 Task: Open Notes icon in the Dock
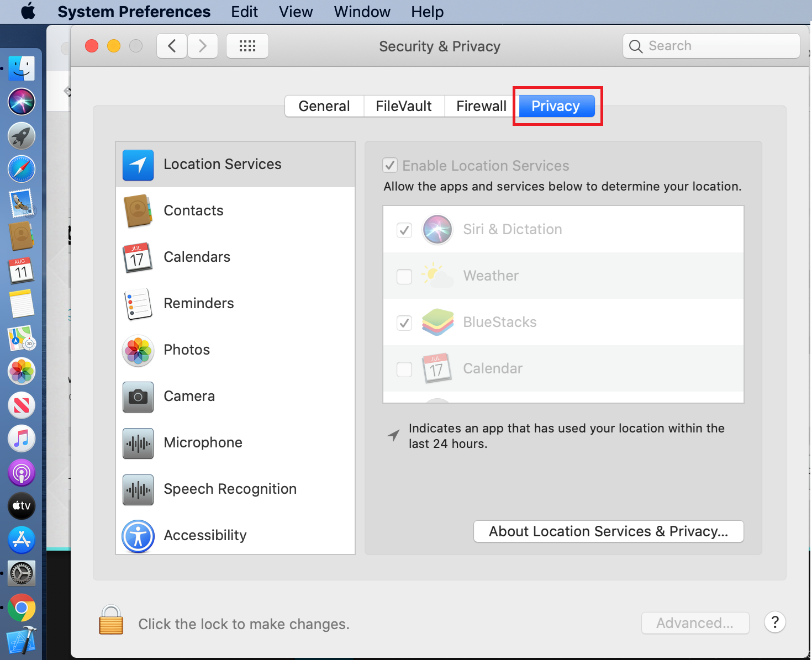(22, 304)
